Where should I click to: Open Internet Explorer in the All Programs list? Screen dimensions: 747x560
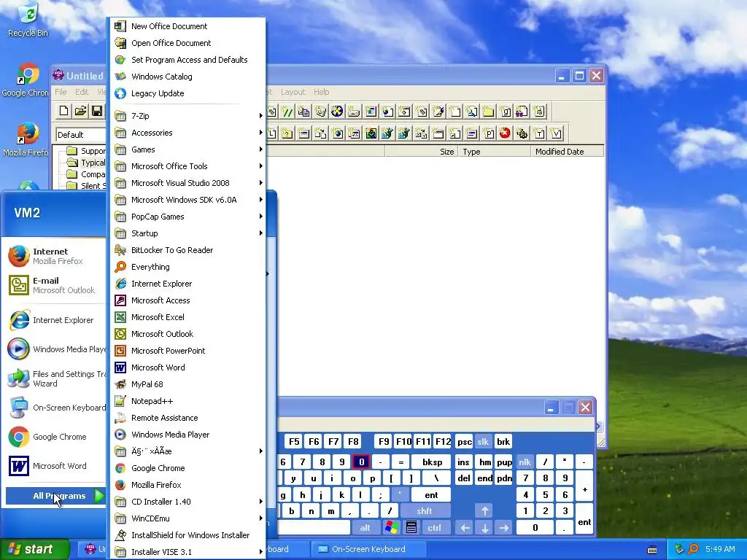click(187, 284)
